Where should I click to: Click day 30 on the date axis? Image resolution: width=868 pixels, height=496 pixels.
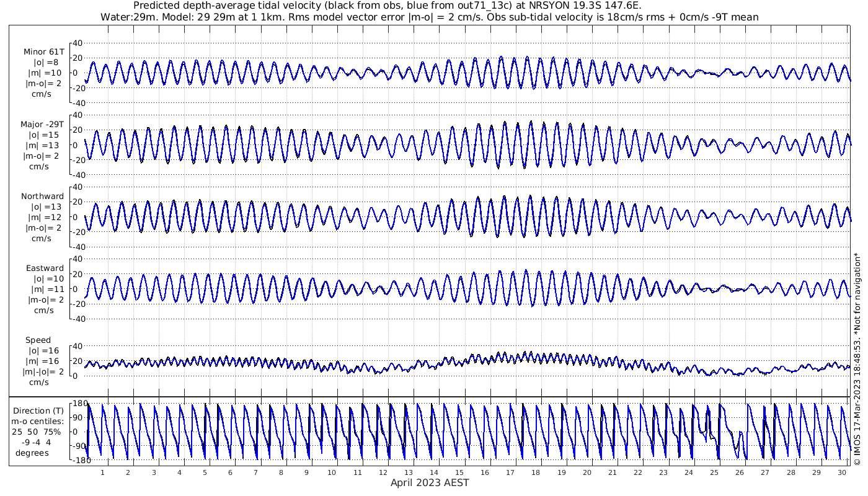[x=842, y=472]
